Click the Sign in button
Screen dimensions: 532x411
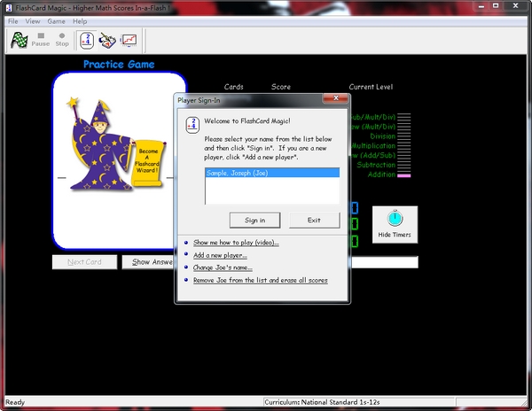254,221
